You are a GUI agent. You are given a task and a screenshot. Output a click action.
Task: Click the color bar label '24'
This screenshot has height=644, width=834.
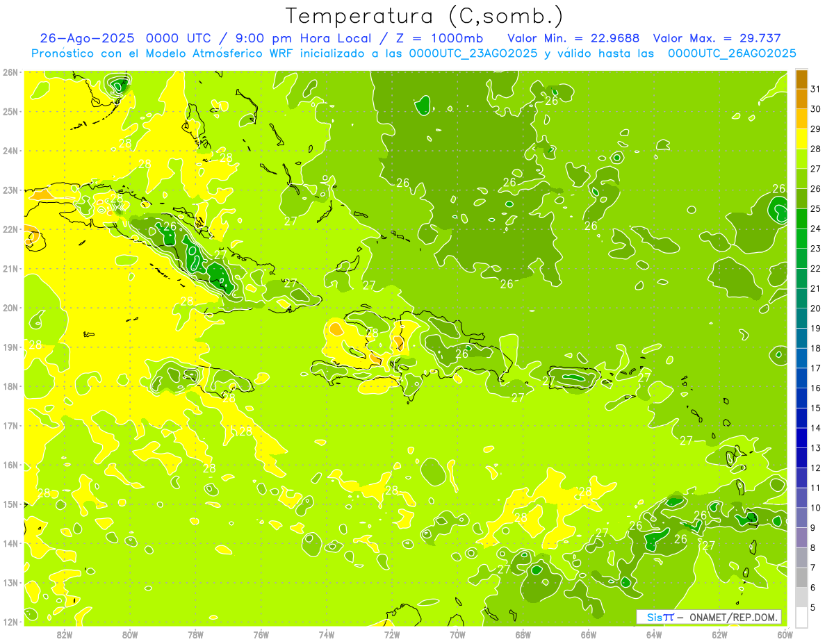click(x=816, y=229)
